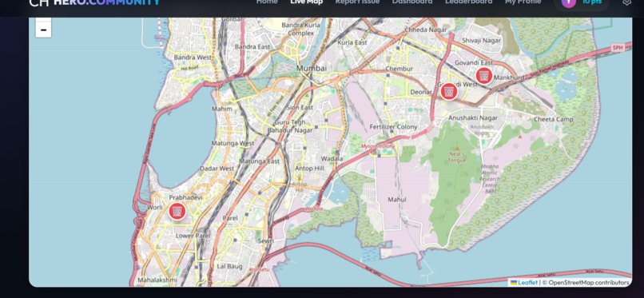Click the Antop Hill label
The image size is (644, 298).
[x=309, y=169]
